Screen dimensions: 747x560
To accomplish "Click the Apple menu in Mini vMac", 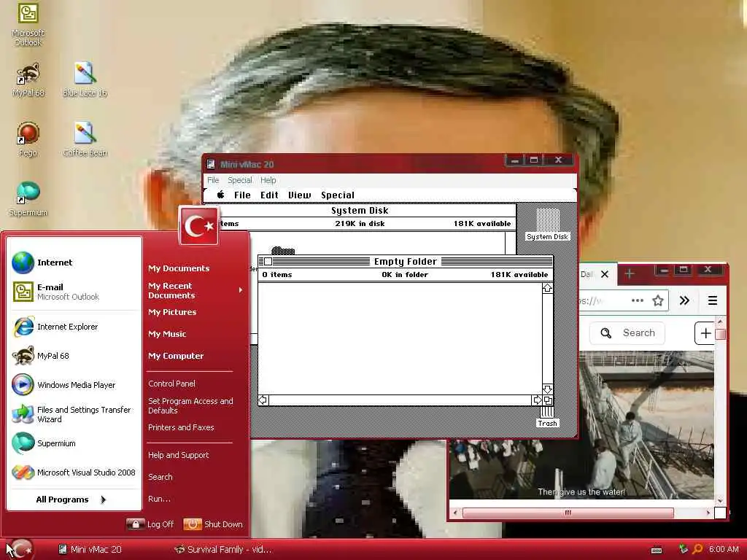I will 220,195.
